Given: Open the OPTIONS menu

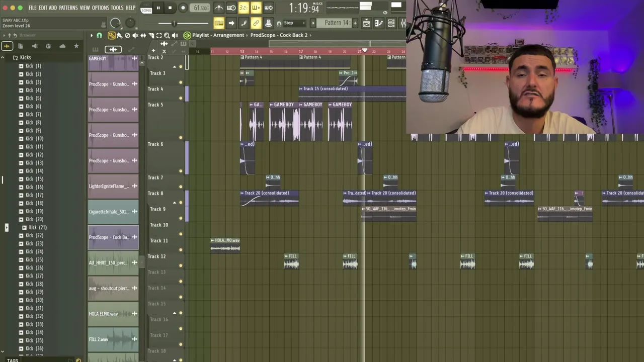Looking at the screenshot, I should pos(100,8).
